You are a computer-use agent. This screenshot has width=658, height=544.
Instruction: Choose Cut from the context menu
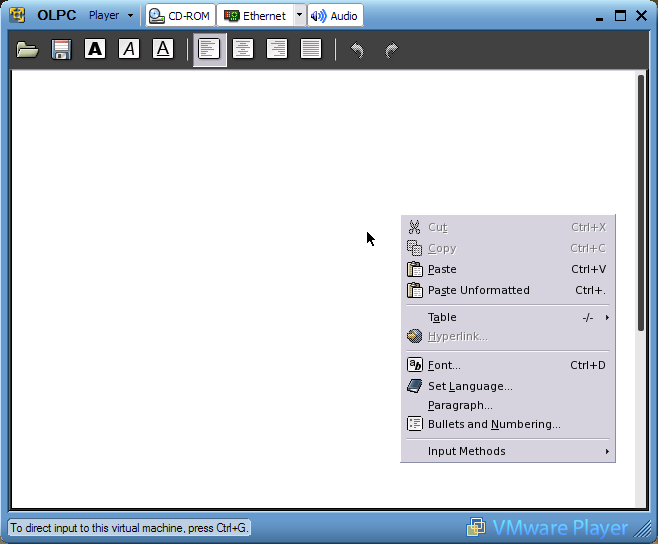[508, 227]
